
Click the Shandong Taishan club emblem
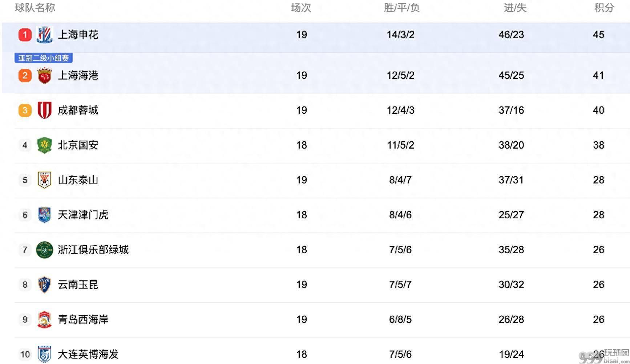[45, 180]
